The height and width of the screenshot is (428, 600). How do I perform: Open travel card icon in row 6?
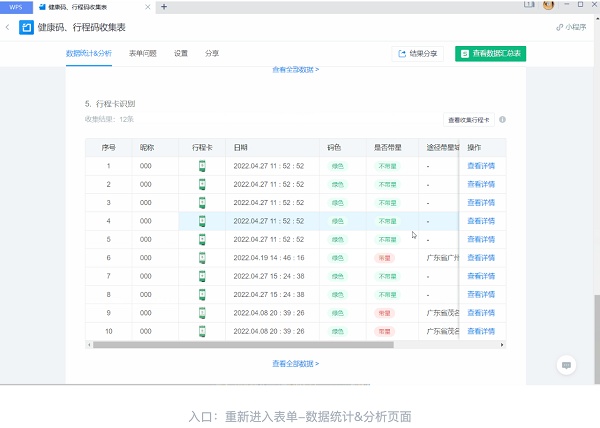tap(202, 258)
